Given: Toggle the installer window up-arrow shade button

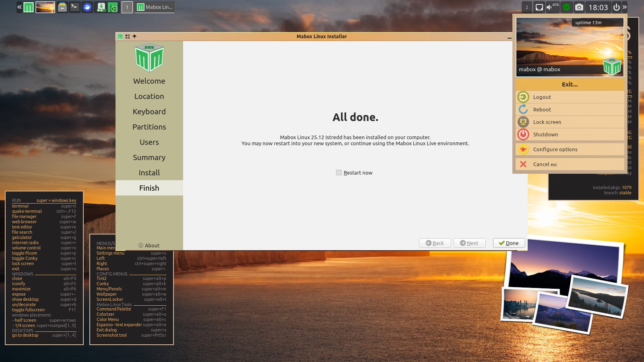Looking at the screenshot, I should point(134,37).
